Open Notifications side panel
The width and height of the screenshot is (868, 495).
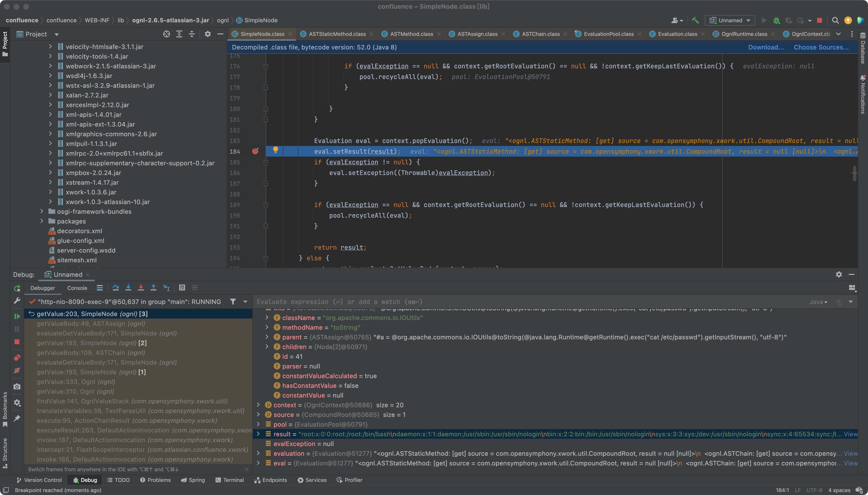tap(863, 94)
